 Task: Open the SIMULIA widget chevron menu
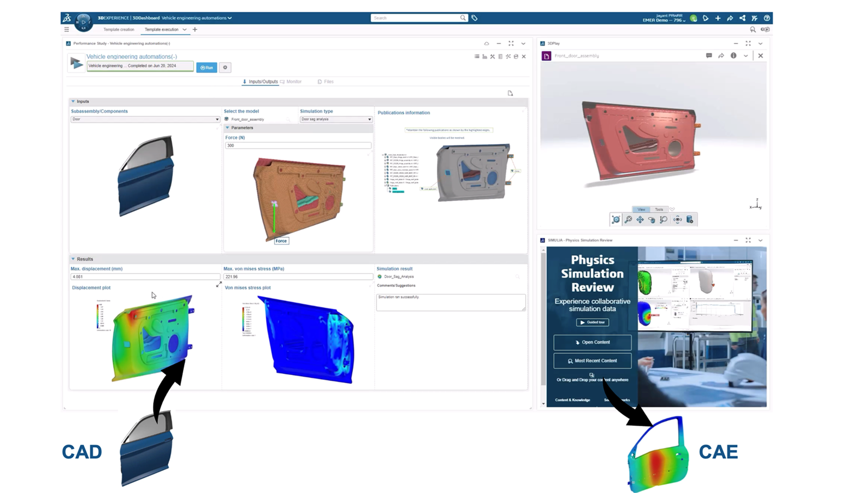click(760, 240)
